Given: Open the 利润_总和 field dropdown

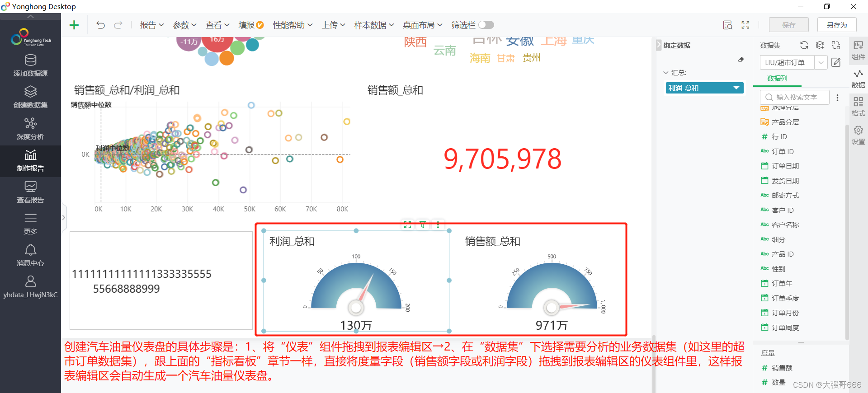Looking at the screenshot, I should coord(736,88).
